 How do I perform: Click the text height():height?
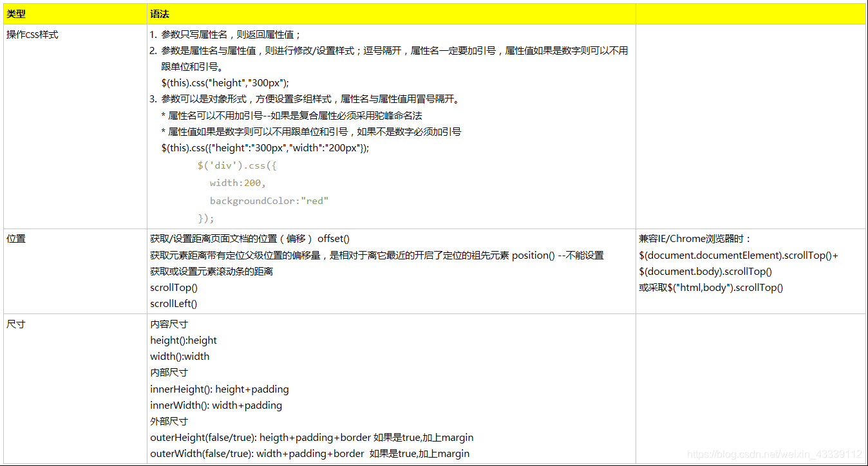(184, 340)
